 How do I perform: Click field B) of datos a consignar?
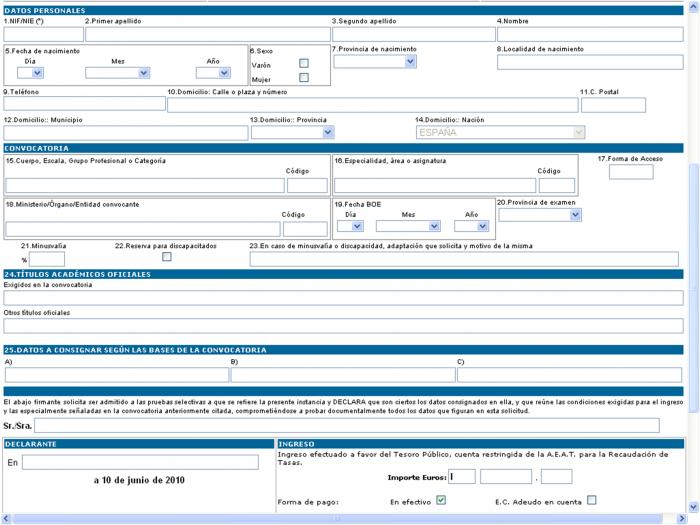[343, 375]
